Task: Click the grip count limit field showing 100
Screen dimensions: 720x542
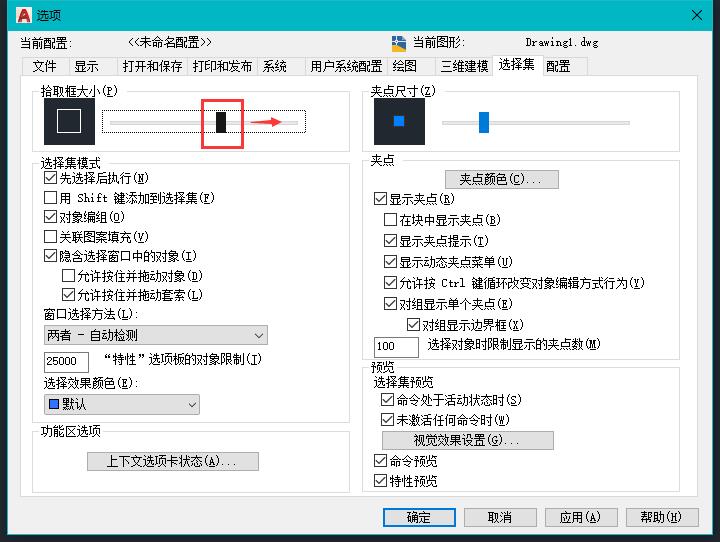Action: click(x=396, y=346)
